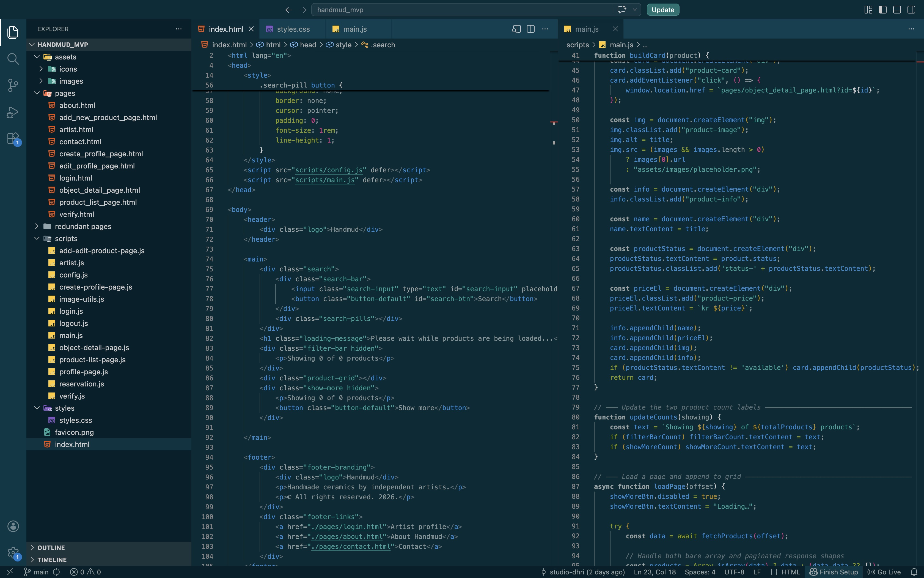Toggle Primary Side Bar visibility
Viewport: 924px width, 578px height.
(883, 10)
